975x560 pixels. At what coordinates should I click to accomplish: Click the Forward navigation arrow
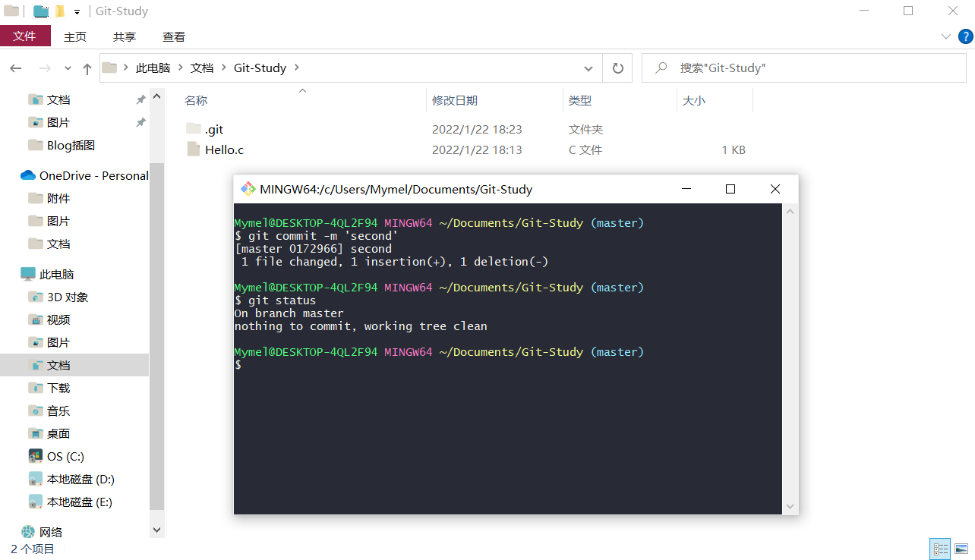click(45, 68)
